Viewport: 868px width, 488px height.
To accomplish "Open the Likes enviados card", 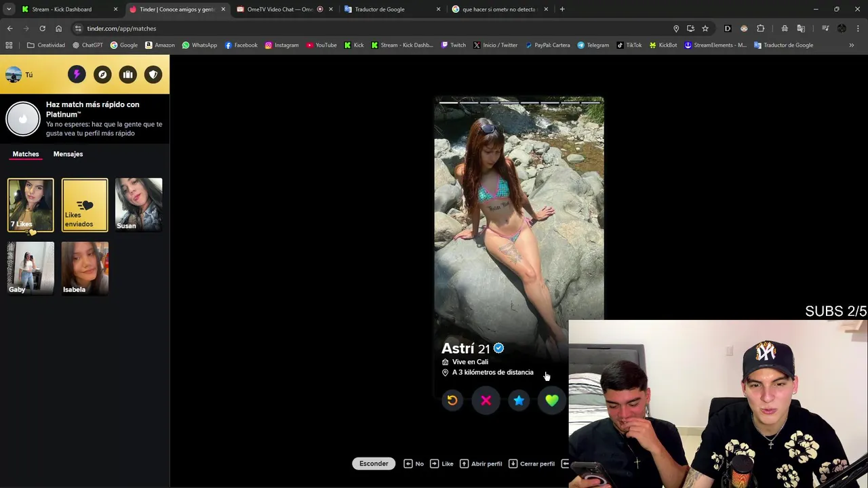I will 85,205.
